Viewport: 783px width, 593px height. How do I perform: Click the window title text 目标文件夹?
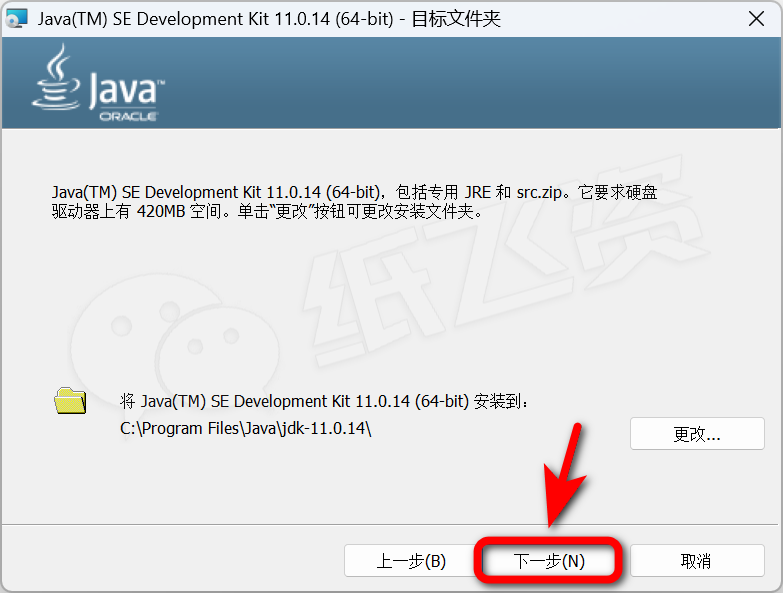(456, 18)
